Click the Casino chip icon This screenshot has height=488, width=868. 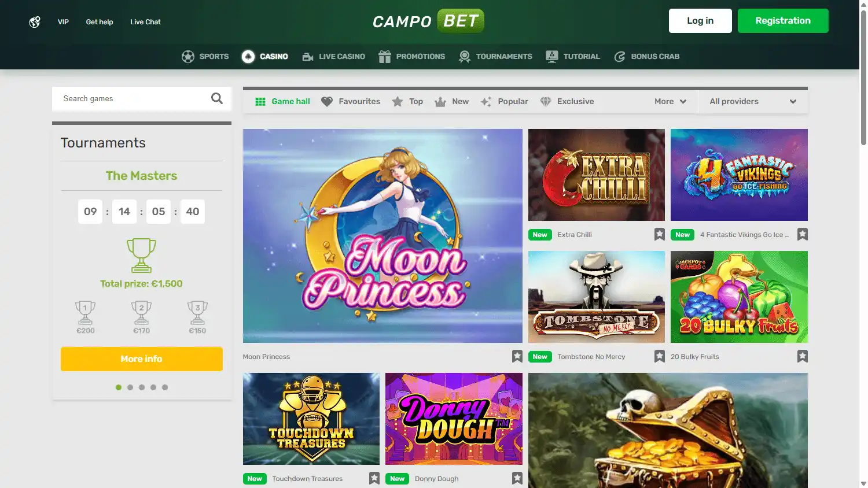pyautogui.click(x=248, y=57)
